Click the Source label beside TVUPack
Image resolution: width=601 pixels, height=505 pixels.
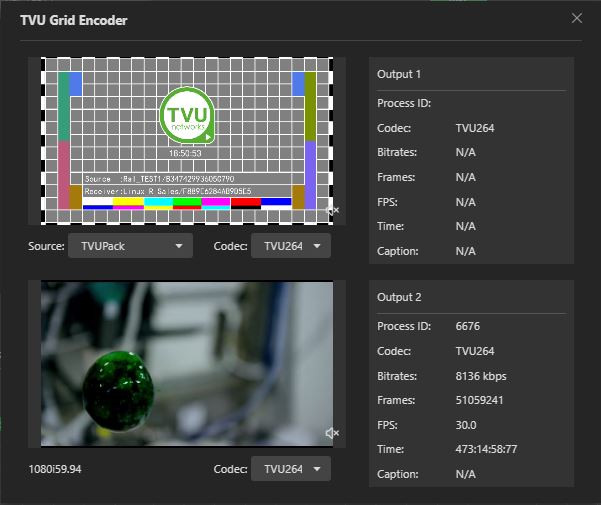[x=46, y=246]
